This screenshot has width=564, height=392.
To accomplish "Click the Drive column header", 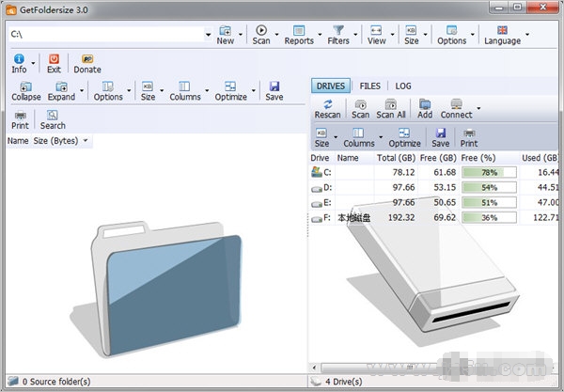I will [320, 158].
